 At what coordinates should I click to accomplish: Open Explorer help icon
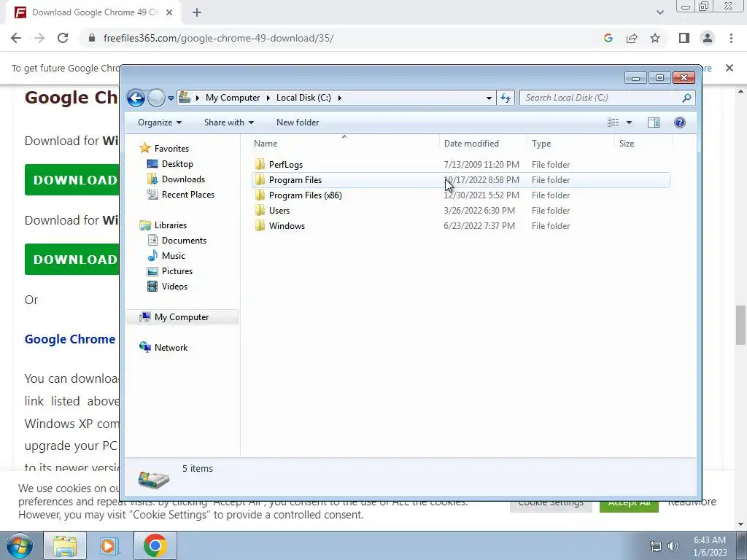click(680, 122)
